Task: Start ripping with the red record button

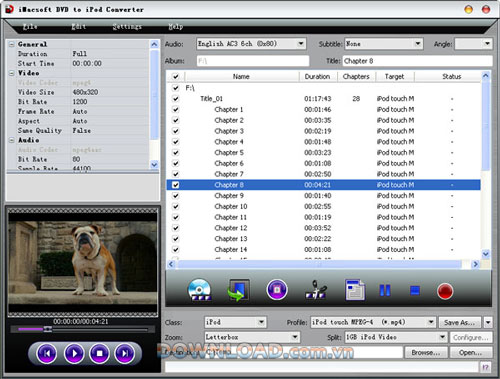Action: pyautogui.click(x=445, y=291)
